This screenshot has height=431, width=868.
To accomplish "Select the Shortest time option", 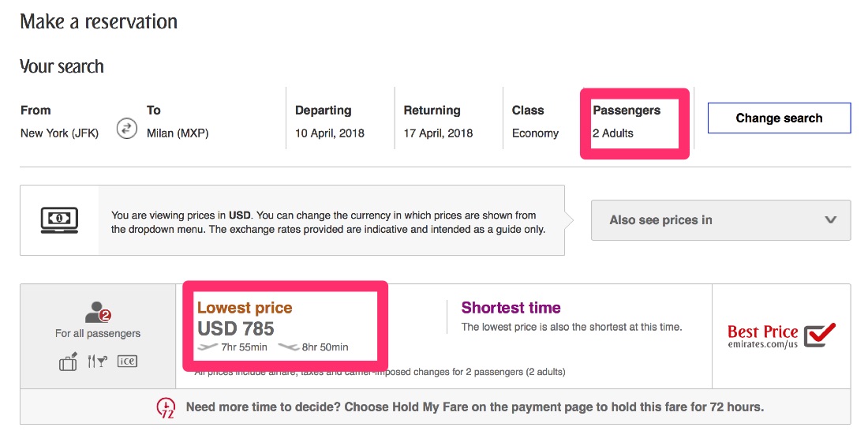I will tap(511, 308).
